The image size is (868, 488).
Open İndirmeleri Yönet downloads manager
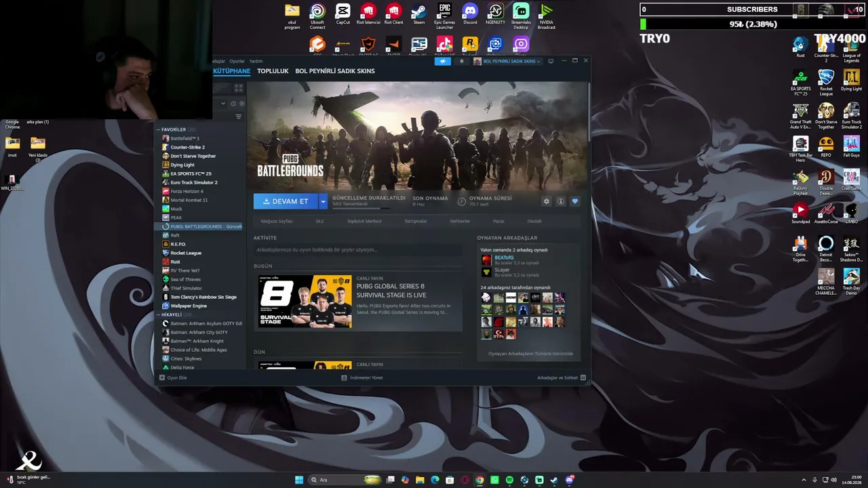pyautogui.click(x=362, y=378)
